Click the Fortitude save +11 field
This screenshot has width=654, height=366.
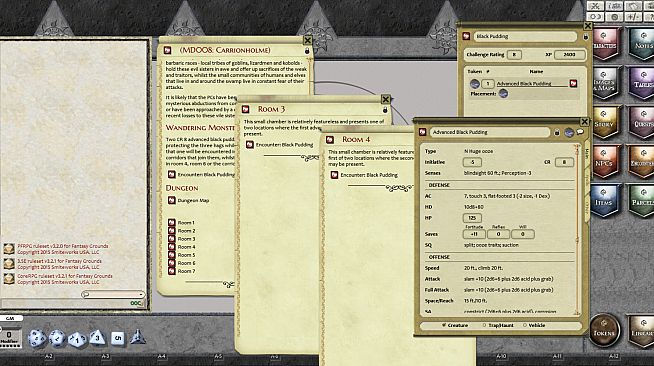474,234
